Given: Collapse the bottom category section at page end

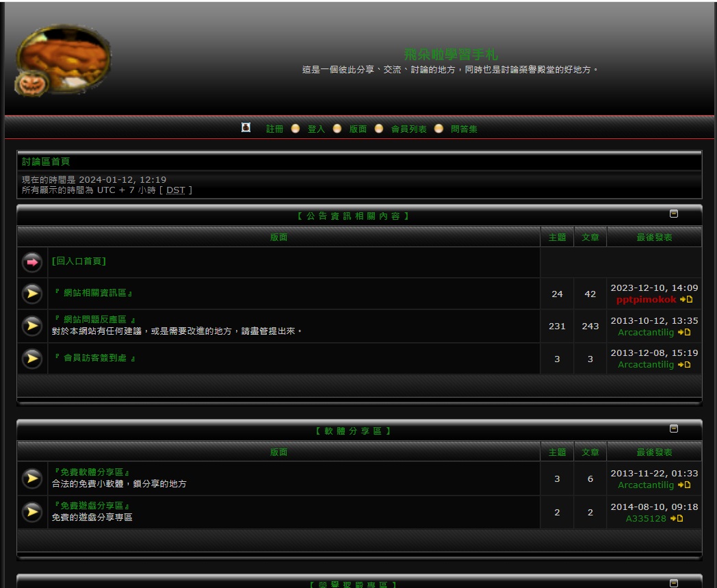Looking at the screenshot, I should click(x=674, y=583).
